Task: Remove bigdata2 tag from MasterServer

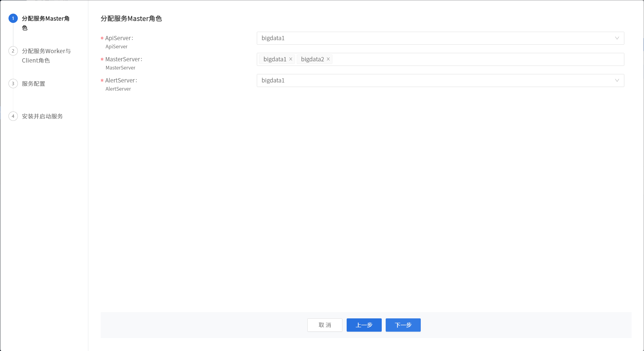Action: 328,59
